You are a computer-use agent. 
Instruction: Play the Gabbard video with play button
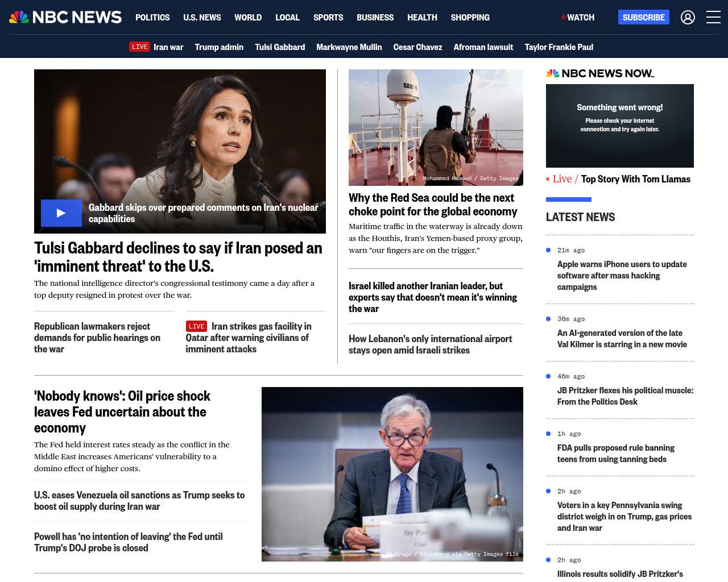point(61,213)
